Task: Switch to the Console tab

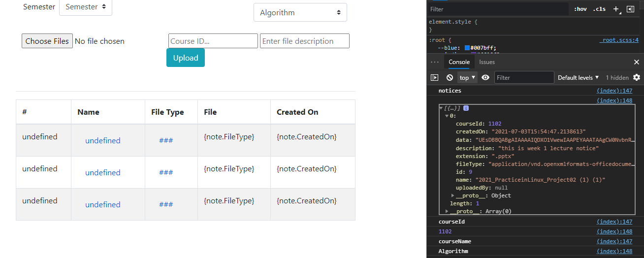Action: [x=459, y=62]
